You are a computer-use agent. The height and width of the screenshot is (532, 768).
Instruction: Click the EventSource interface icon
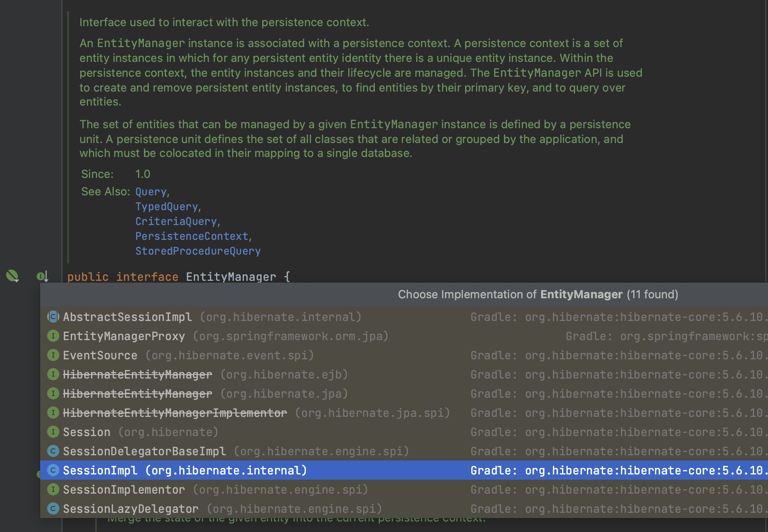[x=53, y=355]
